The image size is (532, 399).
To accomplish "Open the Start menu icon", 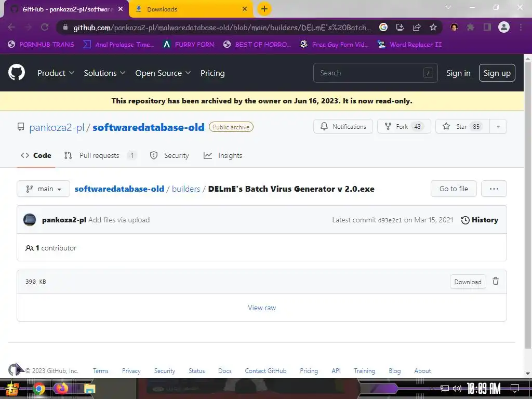I will click(x=12, y=389).
